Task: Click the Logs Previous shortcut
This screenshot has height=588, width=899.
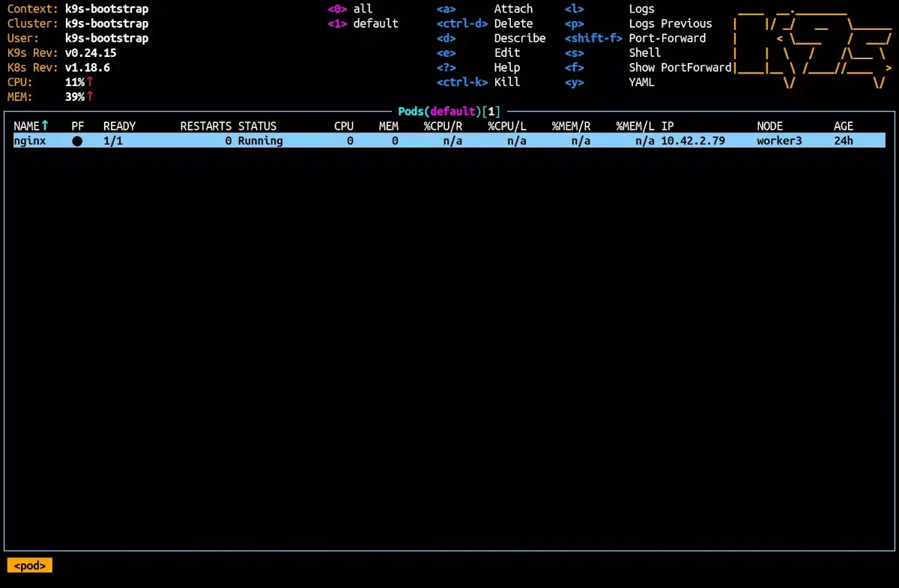Action: click(670, 23)
